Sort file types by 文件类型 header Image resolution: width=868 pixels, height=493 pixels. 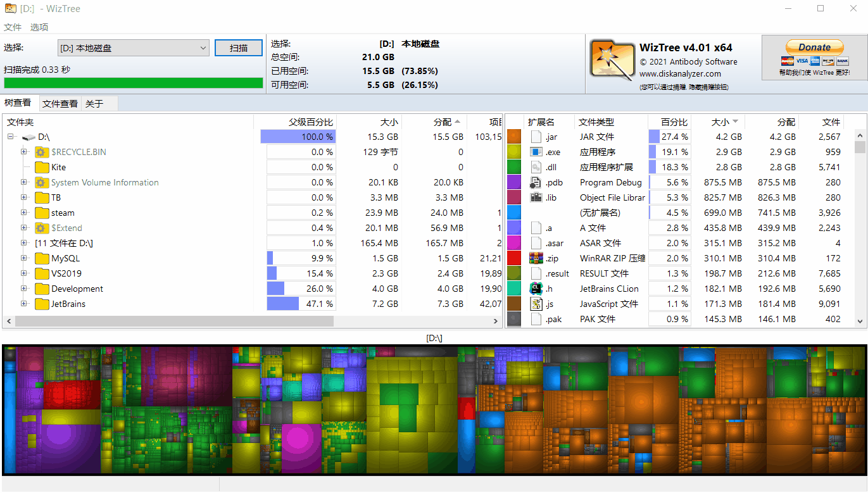(611, 122)
